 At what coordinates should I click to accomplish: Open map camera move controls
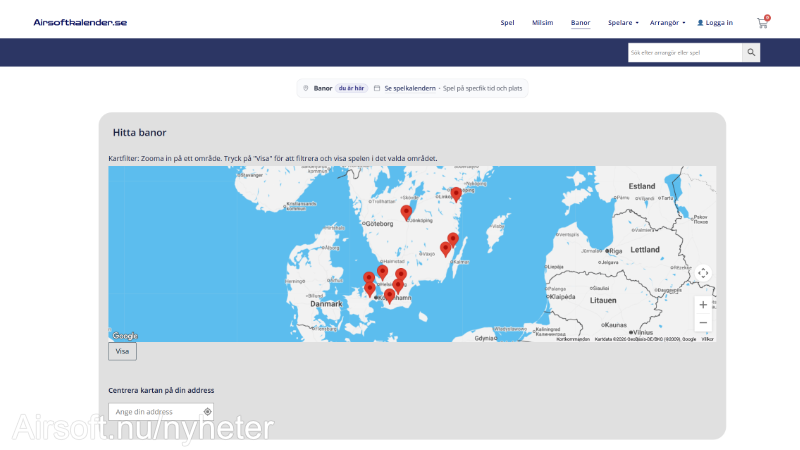point(703,273)
